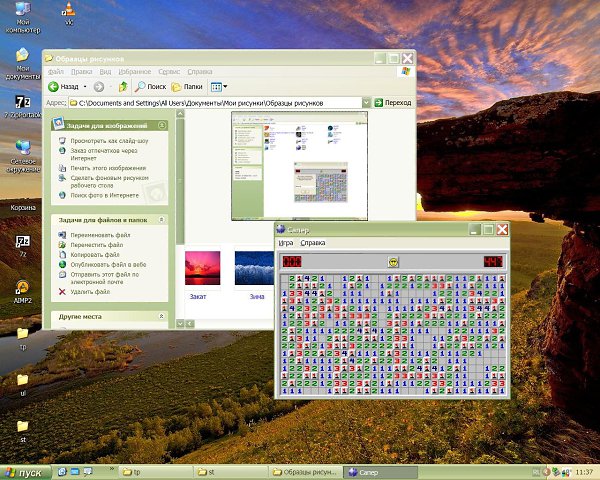
Task: Click Сделать фоновым рисунком рабочего стола
Action: pos(109,181)
